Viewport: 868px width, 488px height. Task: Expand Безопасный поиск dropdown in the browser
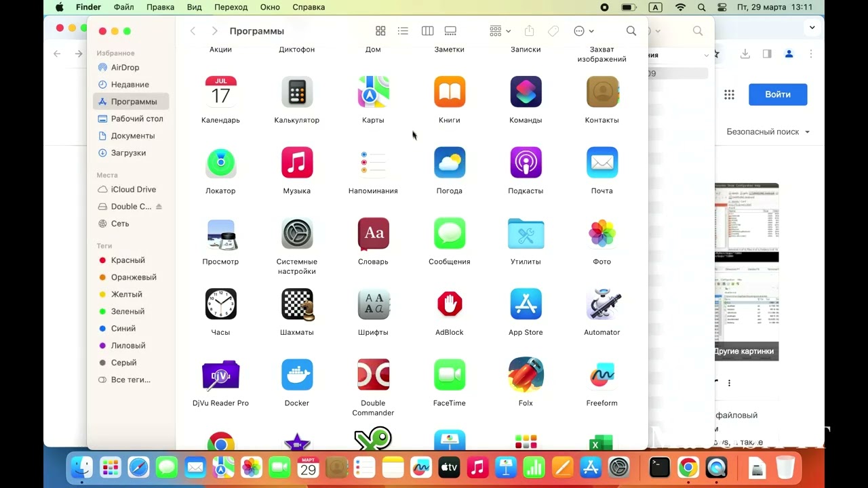[x=768, y=132]
